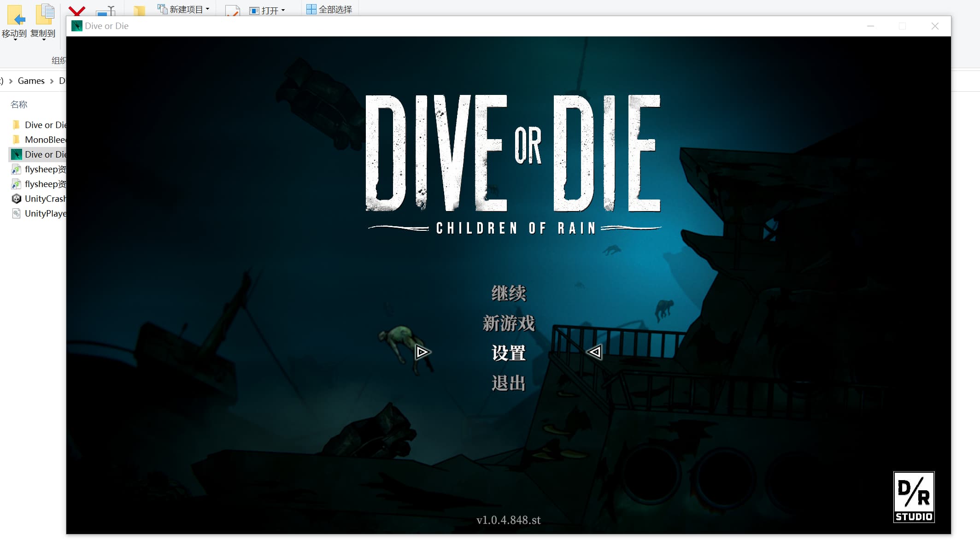980x546 pixels.
Task: Click the rename icon beside the red X
Action: pyautogui.click(x=106, y=11)
